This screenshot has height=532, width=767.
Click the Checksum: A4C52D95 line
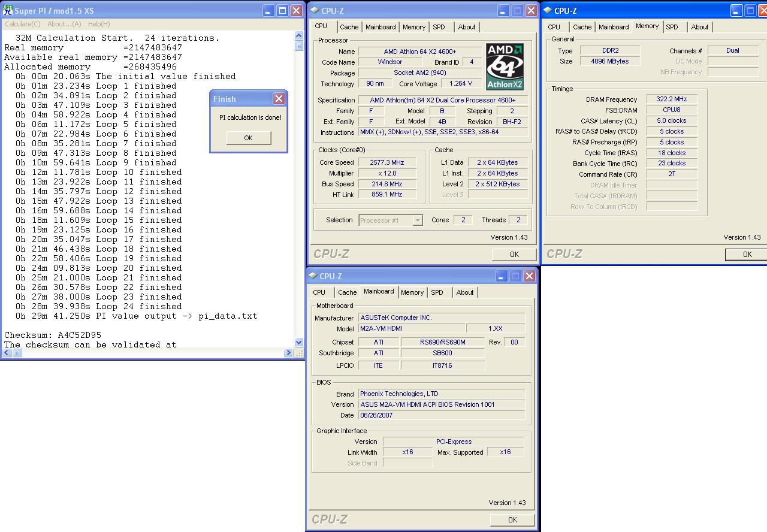tap(53, 335)
